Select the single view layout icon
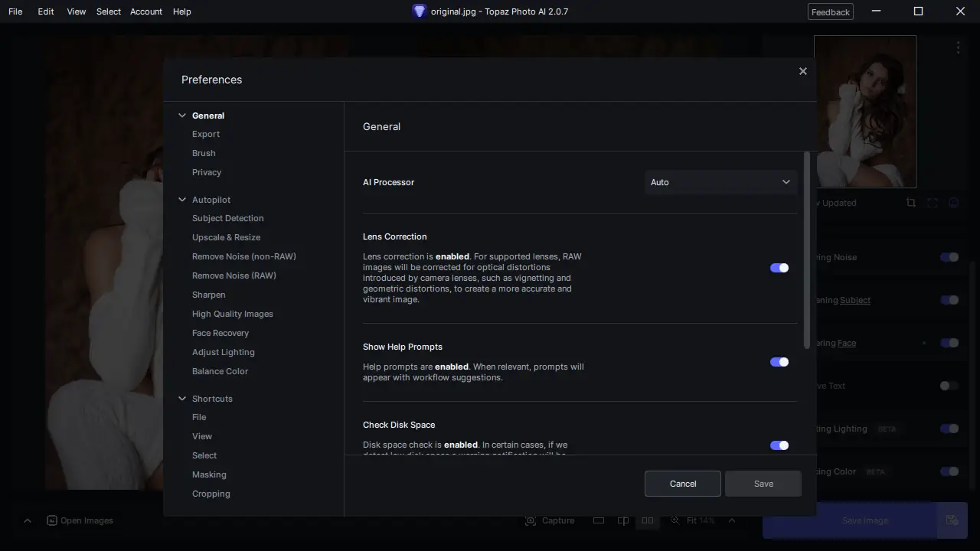This screenshot has width=980, height=551. (x=599, y=520)
